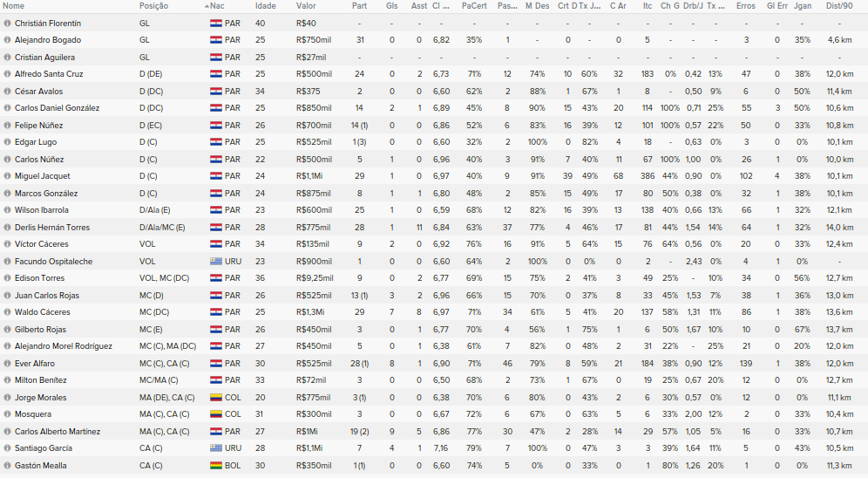Click R$72mil value of Milton Benítez

311,380
